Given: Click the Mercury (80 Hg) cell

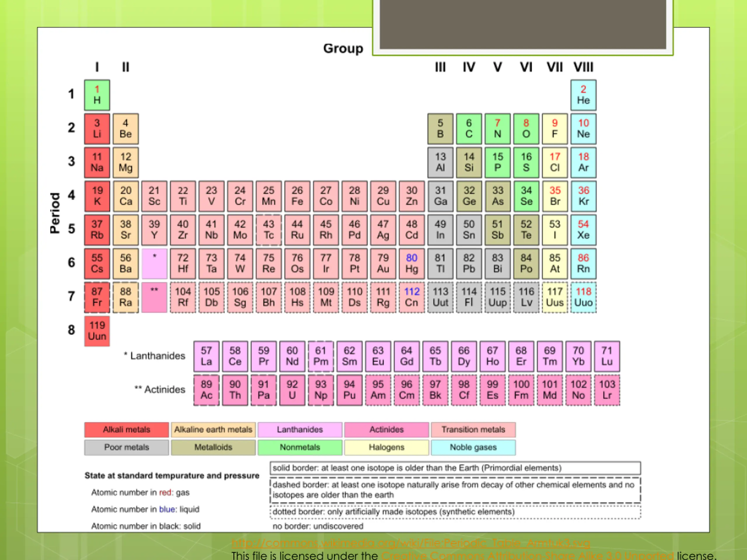Looking at the screenshot, I should tap(412, 264).
